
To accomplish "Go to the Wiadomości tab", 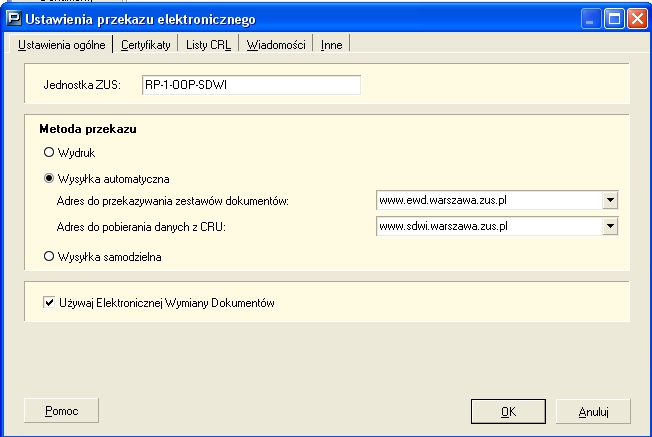I will [x=277, y=45].
